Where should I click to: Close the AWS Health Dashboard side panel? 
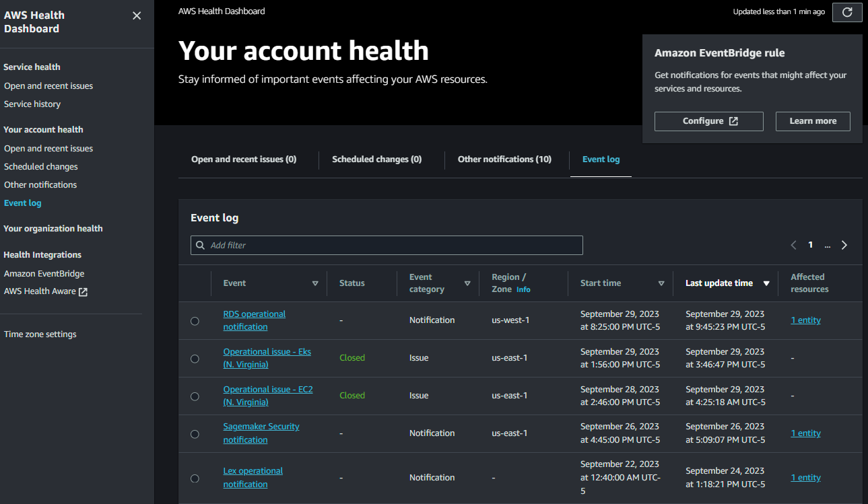click(137, 15)
